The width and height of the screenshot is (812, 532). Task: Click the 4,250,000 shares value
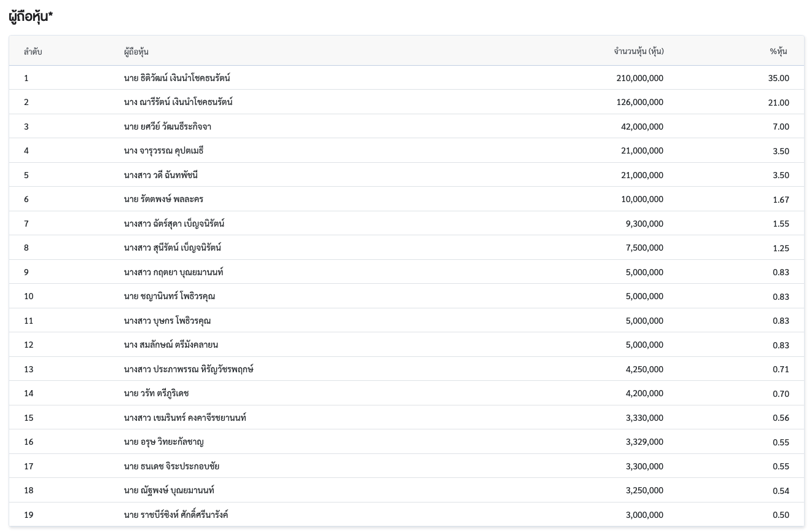point(644,369)
